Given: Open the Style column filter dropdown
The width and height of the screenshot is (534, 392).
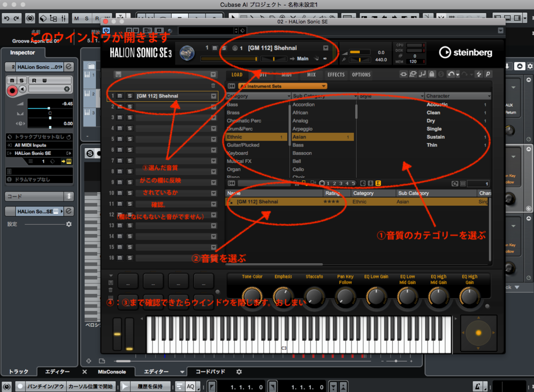Looking at the screenshot, I should [422, 96].
